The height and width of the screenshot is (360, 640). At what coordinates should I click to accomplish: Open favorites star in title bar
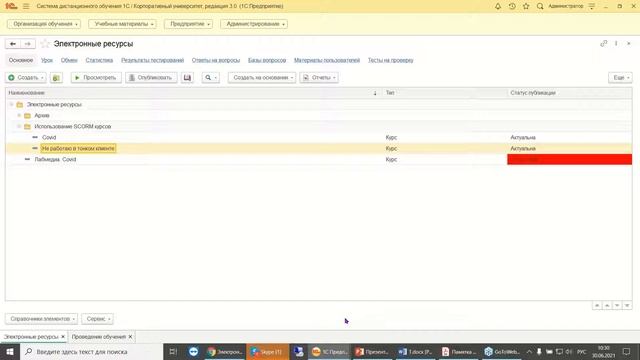(x=526, y=6)
